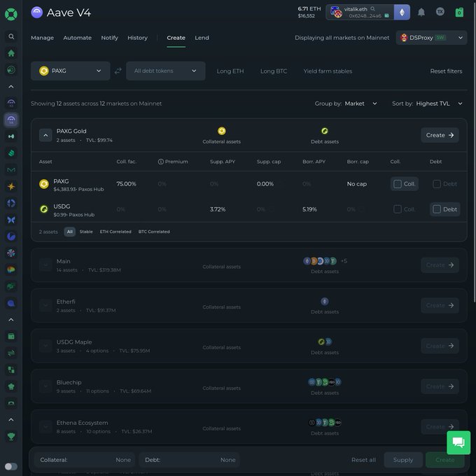Image resolution: width=476 pixels, height=476 pixels.
Task: Click the page scrollbar on right edge
Action: pos(475,151)
